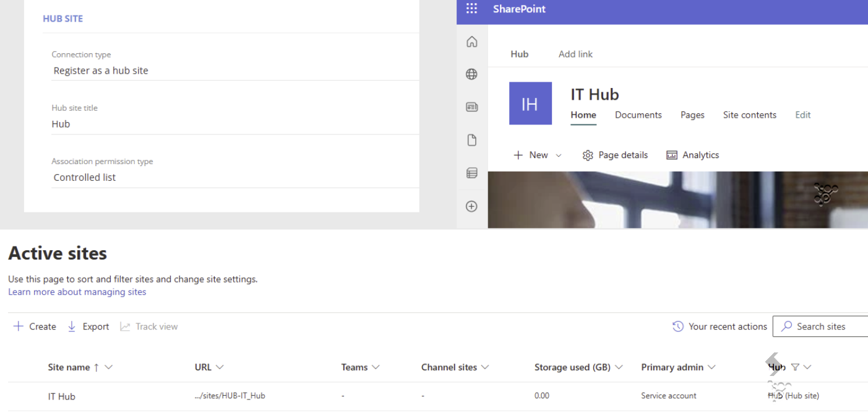The width and height of the screenshot is (868, 415).
Task: Click the New button in the command bar
Action: tap(538, 155)
